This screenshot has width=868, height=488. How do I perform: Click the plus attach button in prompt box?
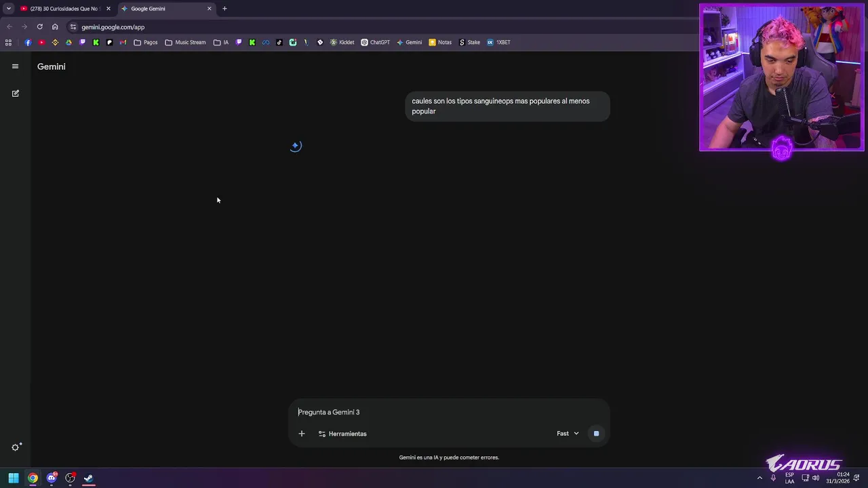pyautogui.click(x=302, y=434)
